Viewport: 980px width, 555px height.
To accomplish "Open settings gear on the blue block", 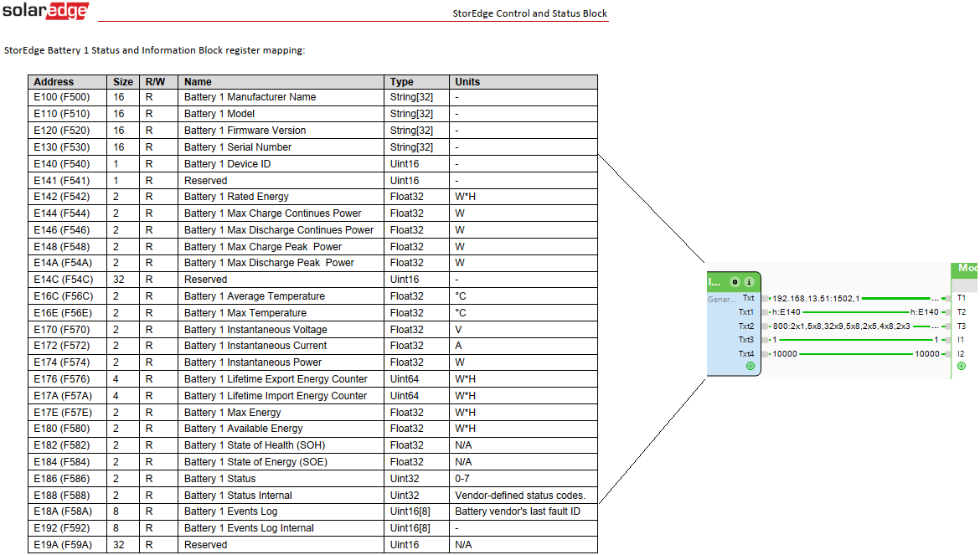I will click(x=735, y=282).
